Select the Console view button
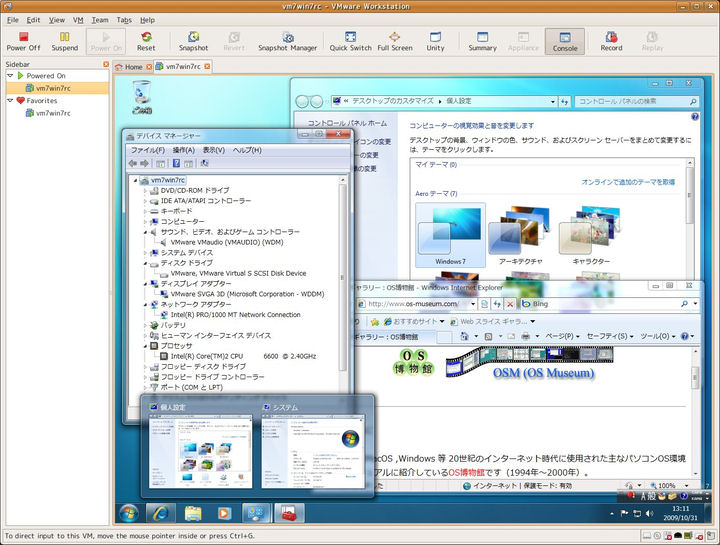720x545 pixels. point(565,41)
